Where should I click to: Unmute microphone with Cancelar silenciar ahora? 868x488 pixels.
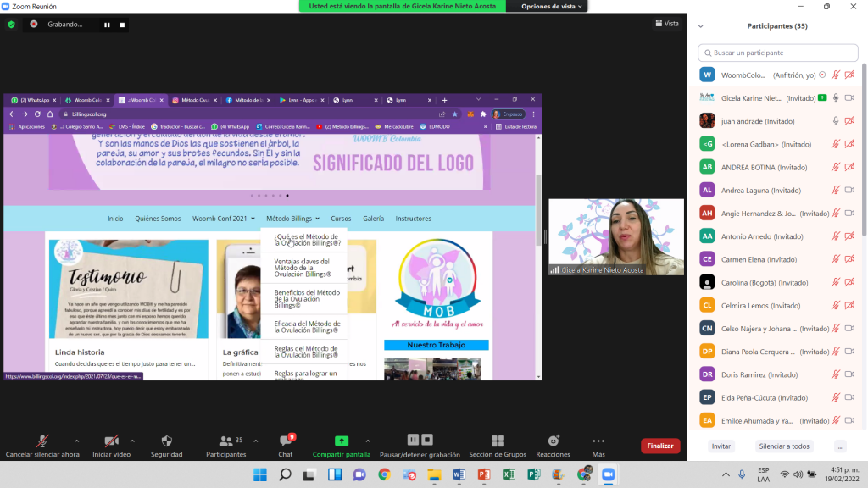click(42, 446)
